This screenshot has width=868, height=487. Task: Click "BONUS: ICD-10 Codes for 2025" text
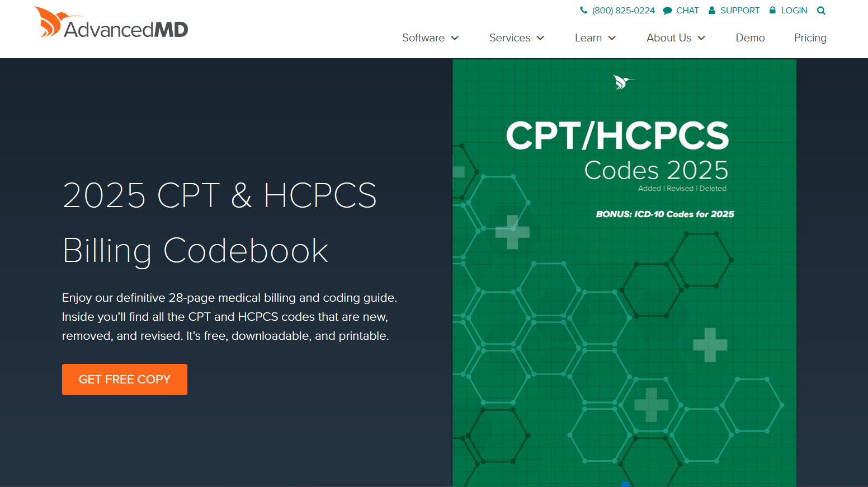tap(665, 214)
